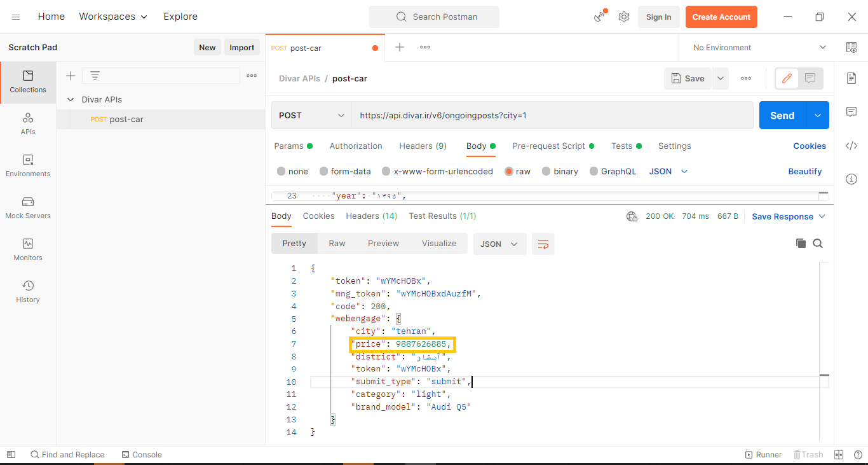Open Collections in sidebar
The width and height of the screenshot is (868, 465).
(x=28, y=82)
